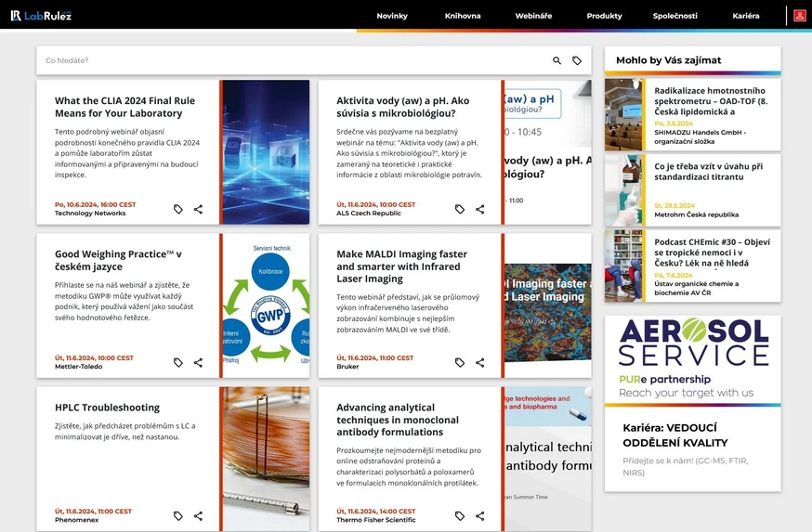The height and width of the screenshot is (532, 812).
Task: Click the library podcast sidebar thumbnail
Action: (623, 266)
